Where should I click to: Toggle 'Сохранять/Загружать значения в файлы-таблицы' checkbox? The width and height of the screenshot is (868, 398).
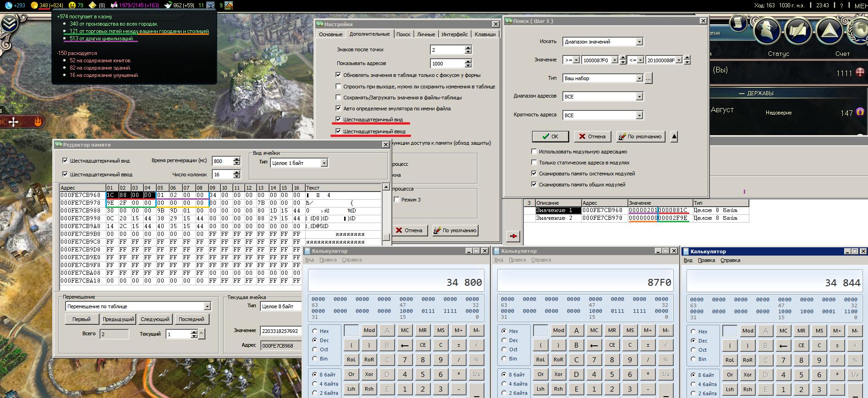click(x=338, y=97)
